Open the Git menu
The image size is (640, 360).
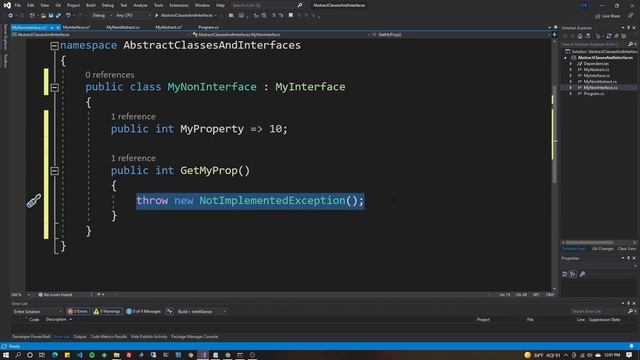pyautogui.click(x=58, y=5)
